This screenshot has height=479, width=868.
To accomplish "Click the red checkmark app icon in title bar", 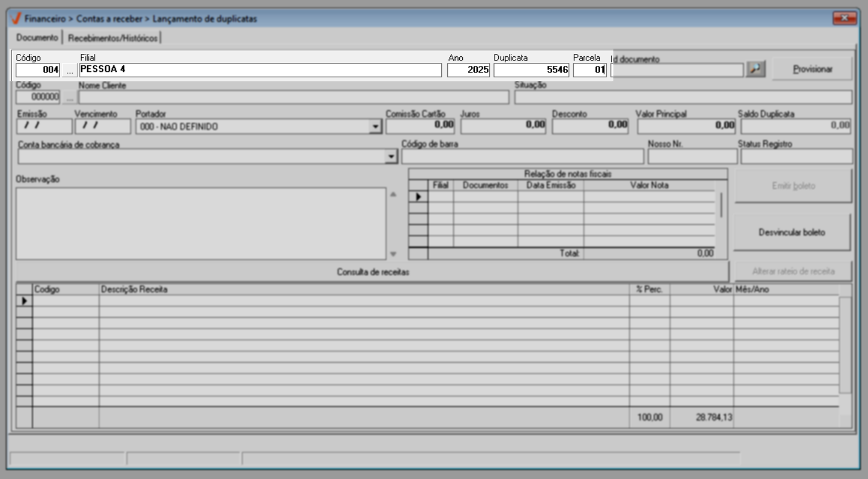I will (x=16, y=19).
